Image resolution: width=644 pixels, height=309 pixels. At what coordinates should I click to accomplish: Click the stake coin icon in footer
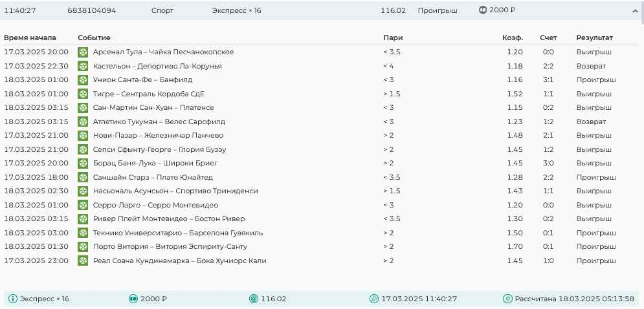point(133,299)
